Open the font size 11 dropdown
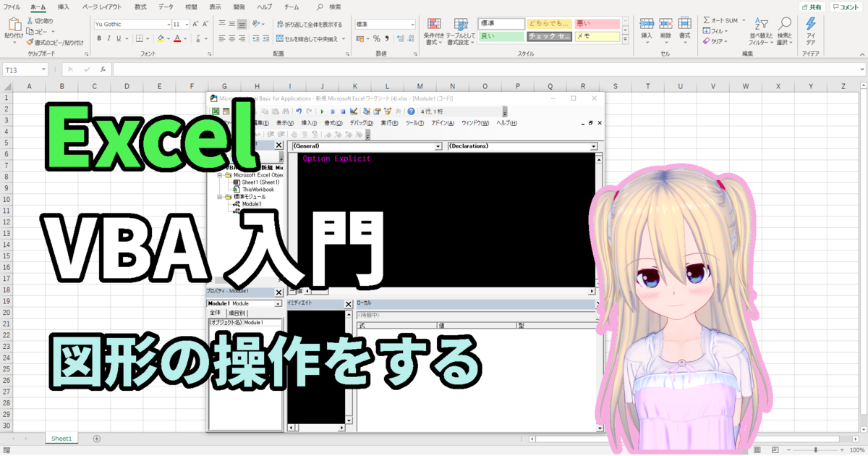The height and width of the screenshot is (456, 868). point(186,24)
